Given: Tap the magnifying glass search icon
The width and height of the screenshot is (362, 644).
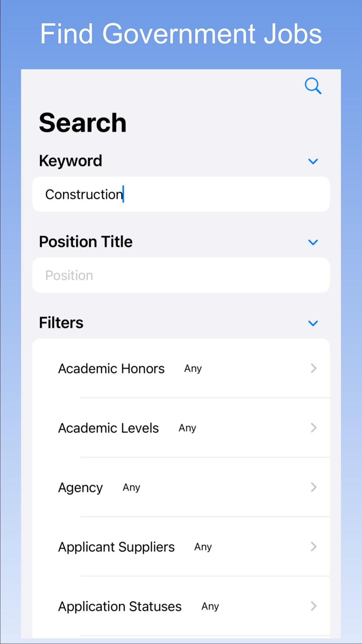Looking at the screenshot, I should [313, 86].
